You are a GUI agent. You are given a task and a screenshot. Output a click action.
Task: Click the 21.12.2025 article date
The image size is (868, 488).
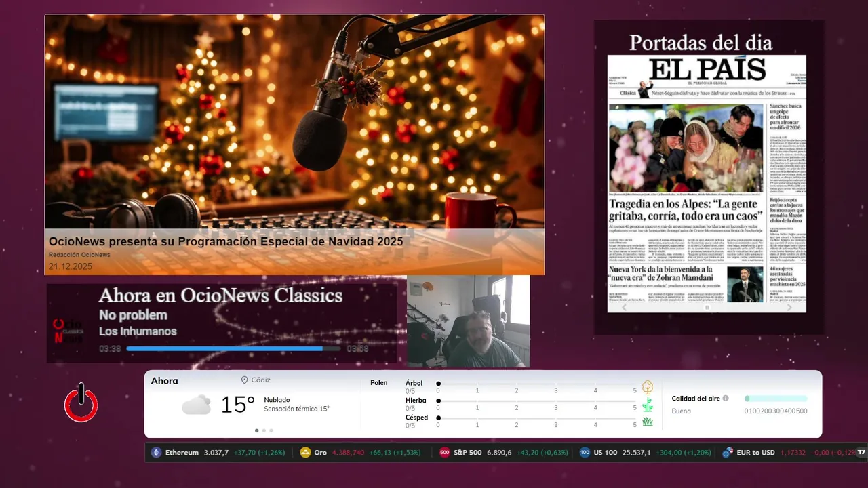coord(70,266)
